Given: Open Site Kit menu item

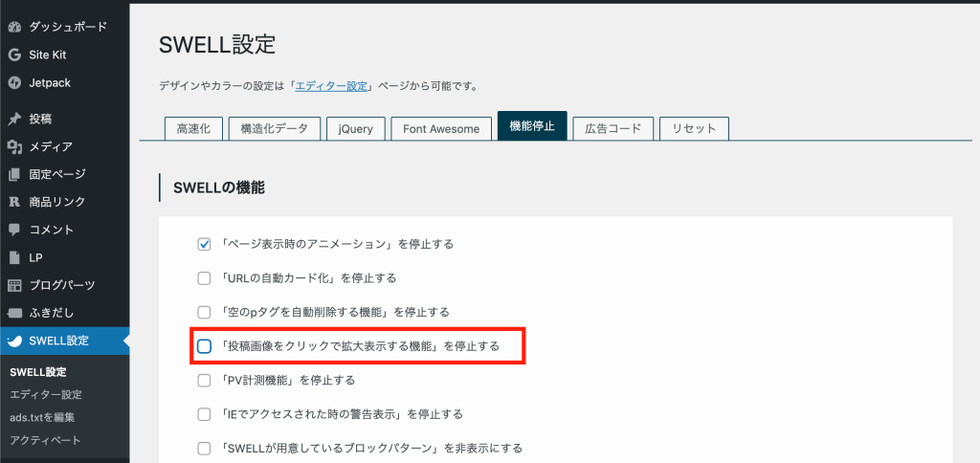Looking at the screenshot, I should (65, 55).
